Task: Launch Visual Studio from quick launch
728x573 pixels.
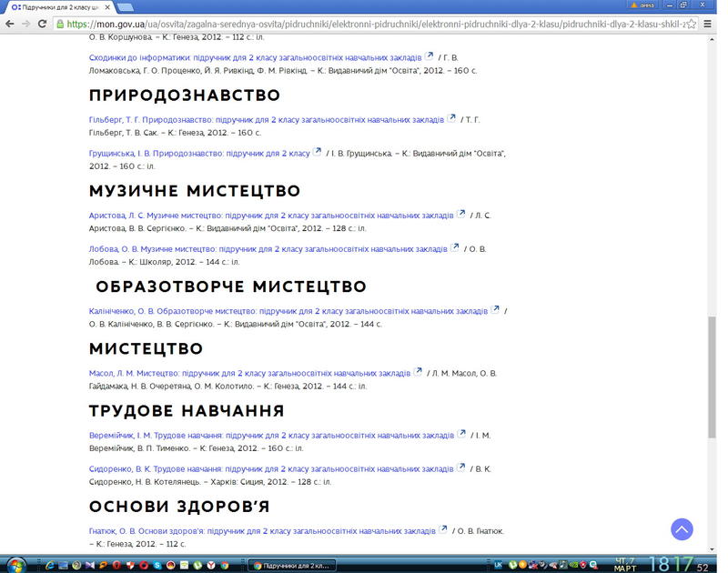Action: (90, 565)
